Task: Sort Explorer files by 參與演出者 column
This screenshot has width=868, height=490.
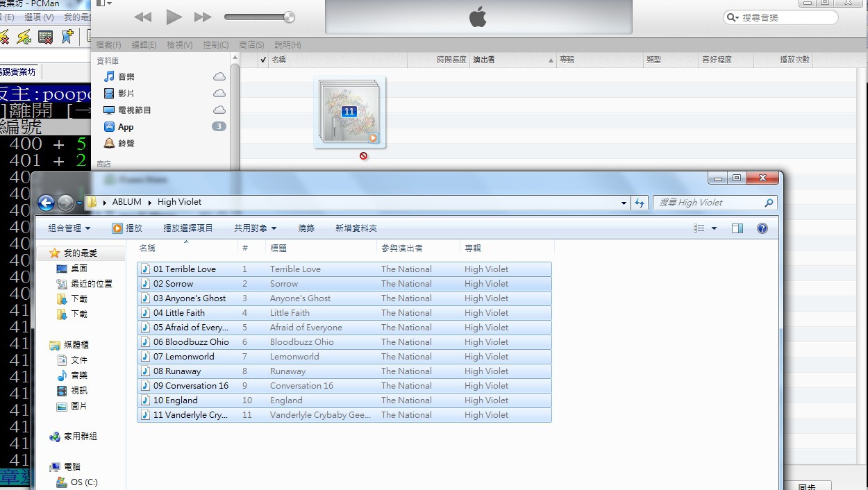Action: [x=419, y=248]
